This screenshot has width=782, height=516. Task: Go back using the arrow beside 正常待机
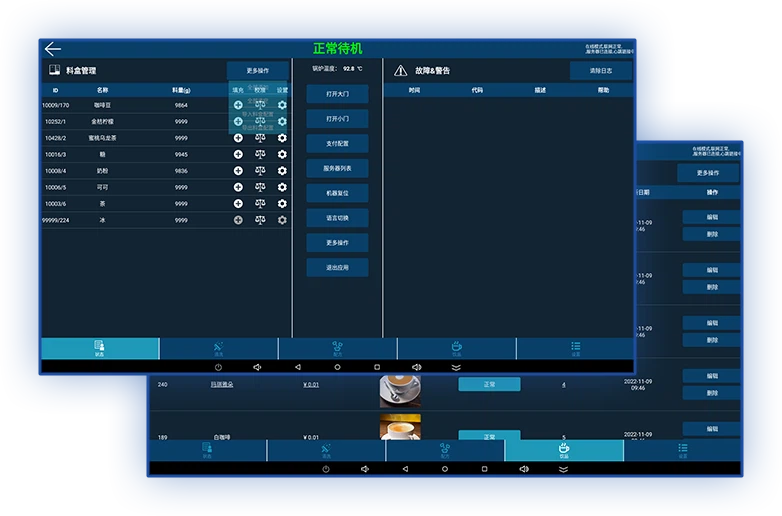click(52, 49)
